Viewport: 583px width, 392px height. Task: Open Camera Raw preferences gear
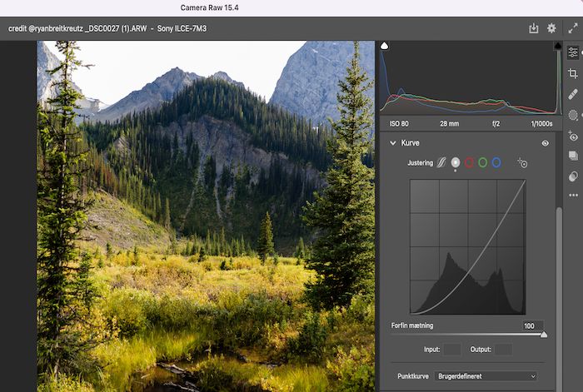551,28
